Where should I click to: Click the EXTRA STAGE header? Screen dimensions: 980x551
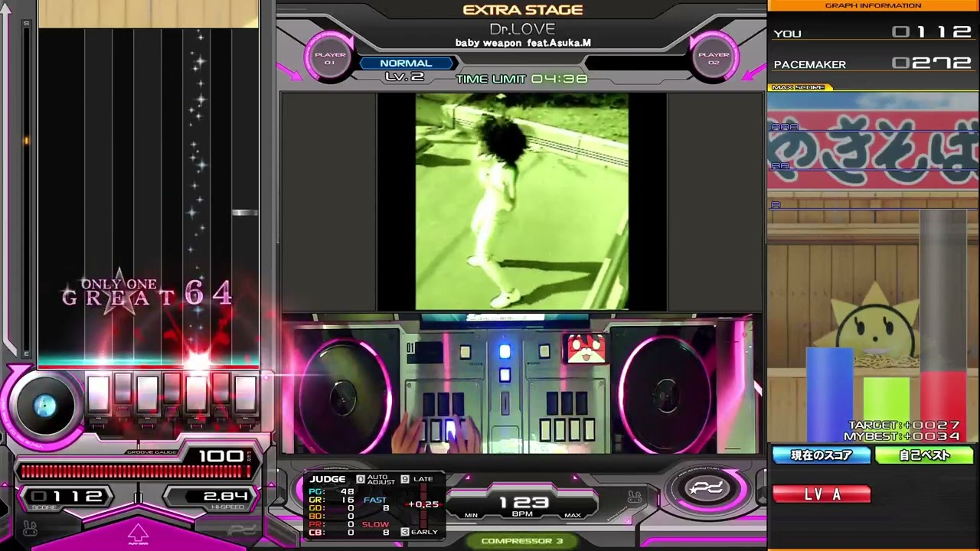point(523,10)
